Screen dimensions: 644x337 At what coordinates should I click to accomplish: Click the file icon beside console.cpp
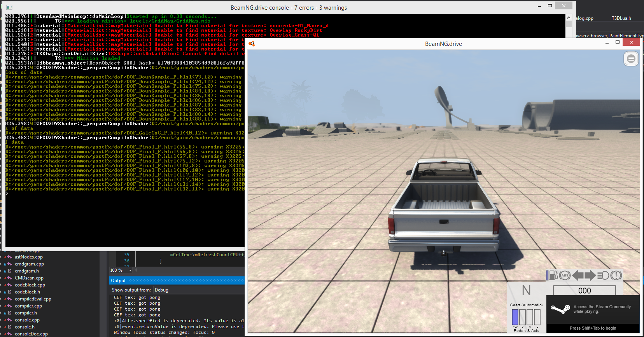(10, 320)
